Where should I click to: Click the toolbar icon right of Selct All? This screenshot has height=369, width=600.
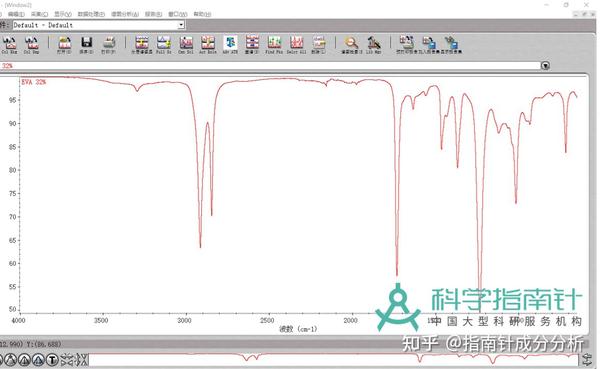[x=318, y=45]
